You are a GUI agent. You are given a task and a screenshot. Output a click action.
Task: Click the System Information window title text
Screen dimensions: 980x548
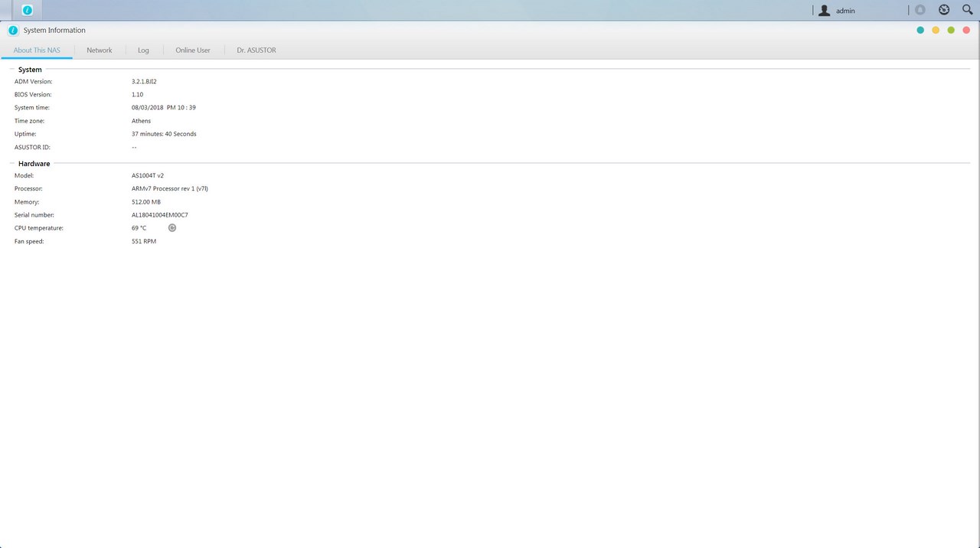coord(54,31)
